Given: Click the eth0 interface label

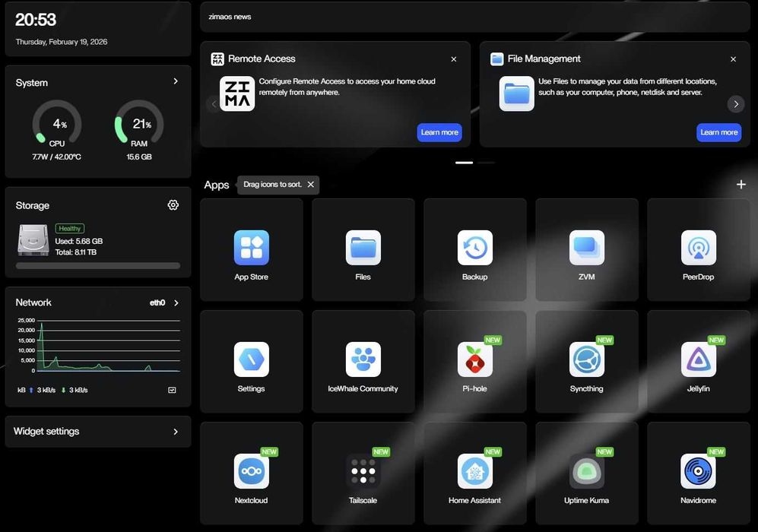Looking at the screenshot, I should coord(157,303).
